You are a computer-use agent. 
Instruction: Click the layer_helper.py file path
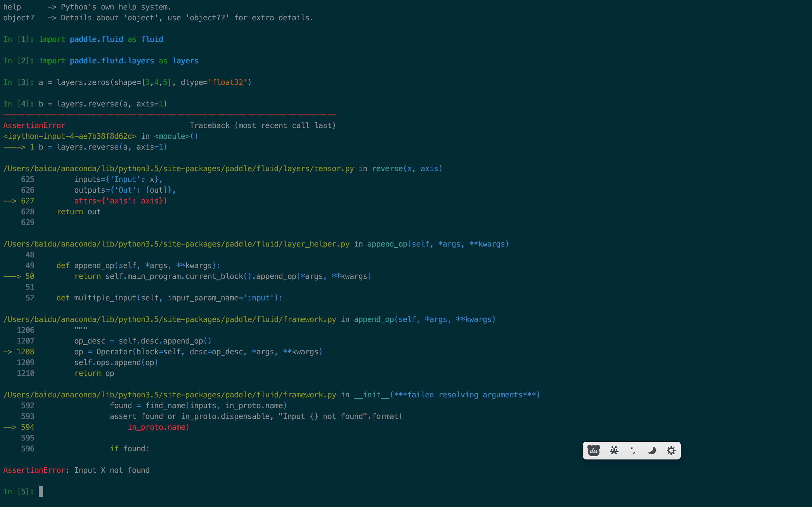tap(176, 244)
